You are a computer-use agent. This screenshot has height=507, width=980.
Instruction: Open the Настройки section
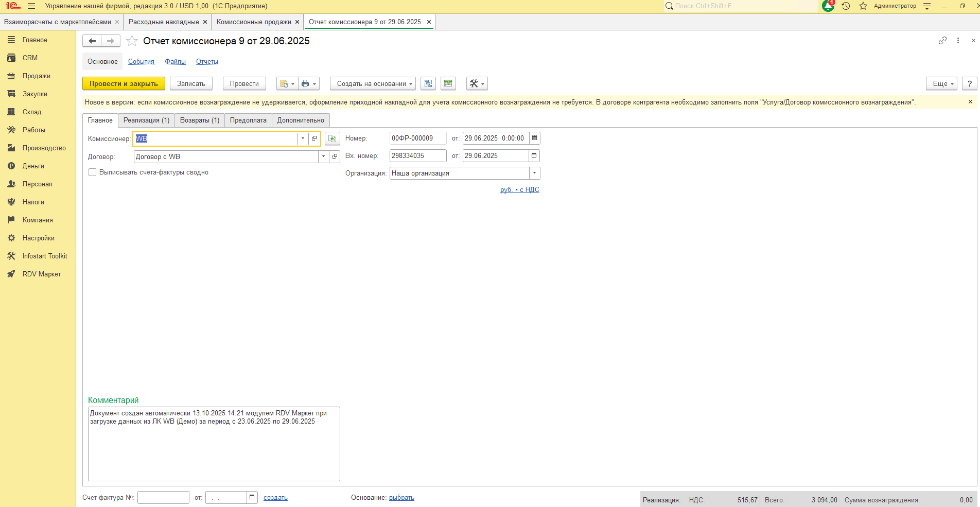coord(38,238)
